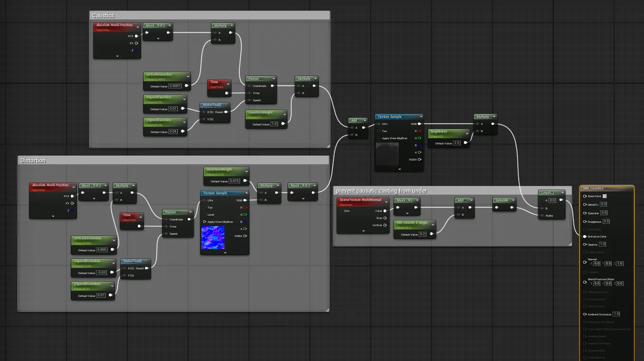The image size is (644, 361).
Task: Click MM_caustics Roughness value field 0.5
Action: click(606, 221)
